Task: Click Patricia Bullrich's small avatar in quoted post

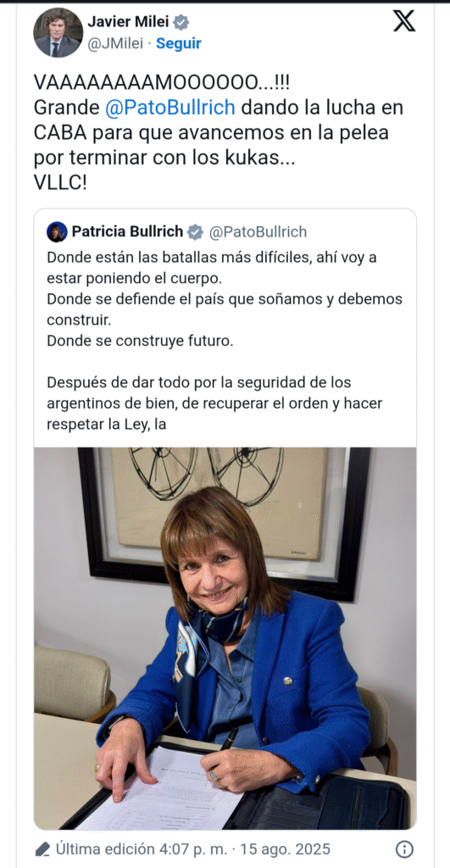Action: coord(57,232)
